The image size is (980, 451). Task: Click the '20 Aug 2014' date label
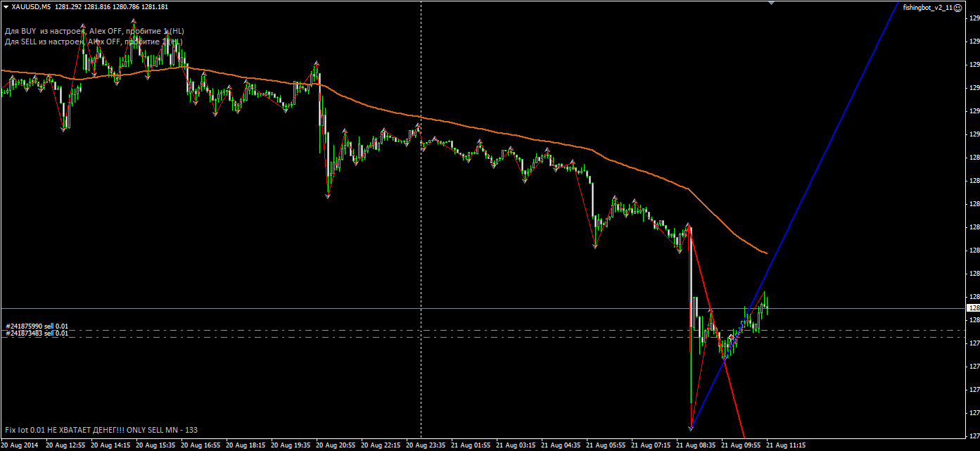20,445
